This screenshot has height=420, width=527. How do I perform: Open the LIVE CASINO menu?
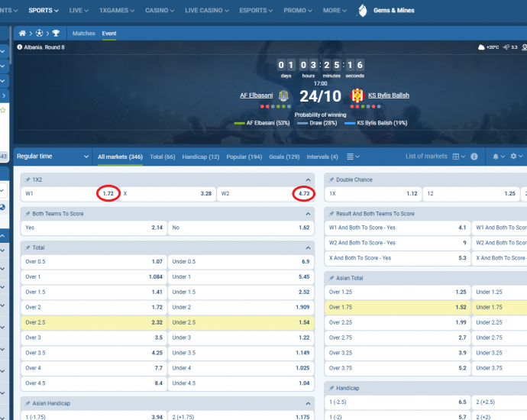[207, 11]
